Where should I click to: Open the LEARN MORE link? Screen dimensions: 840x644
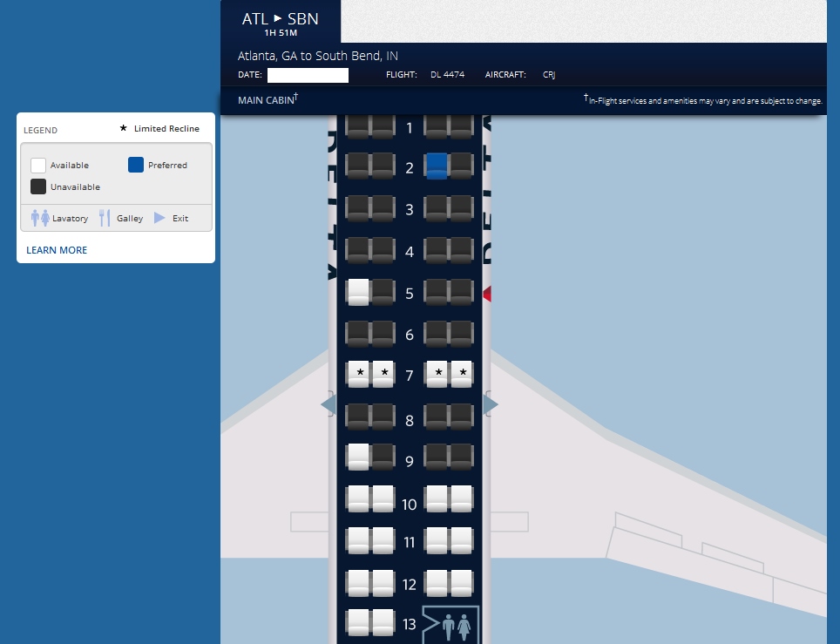[x=57, y=250]
